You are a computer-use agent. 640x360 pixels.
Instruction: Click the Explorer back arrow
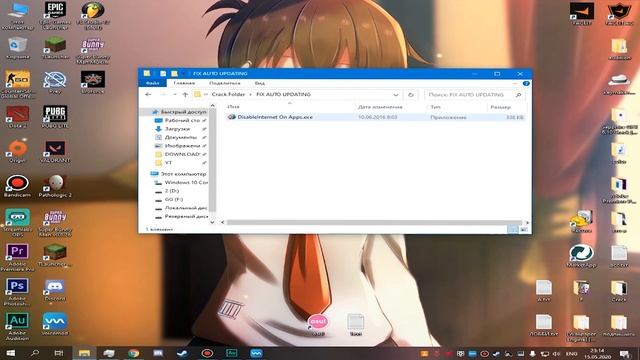tap(148, 95)
